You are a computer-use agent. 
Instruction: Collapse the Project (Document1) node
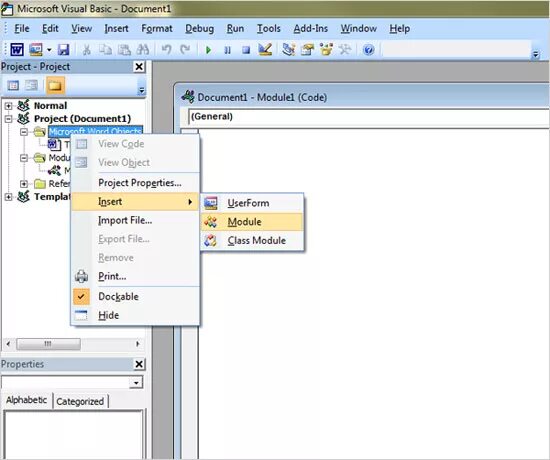coord(8,119)
